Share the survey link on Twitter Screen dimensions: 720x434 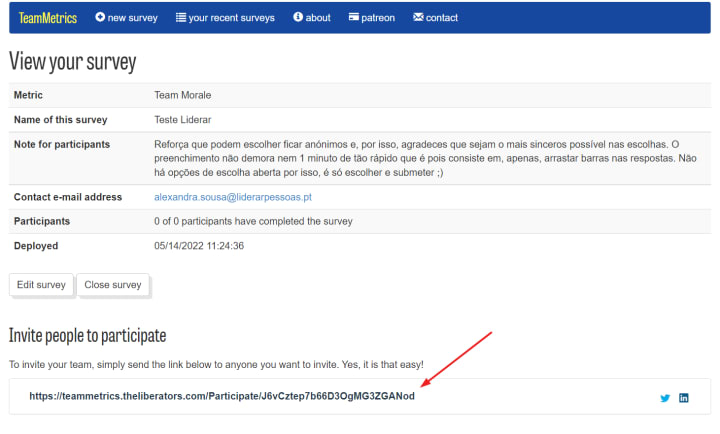pos(665,398)
